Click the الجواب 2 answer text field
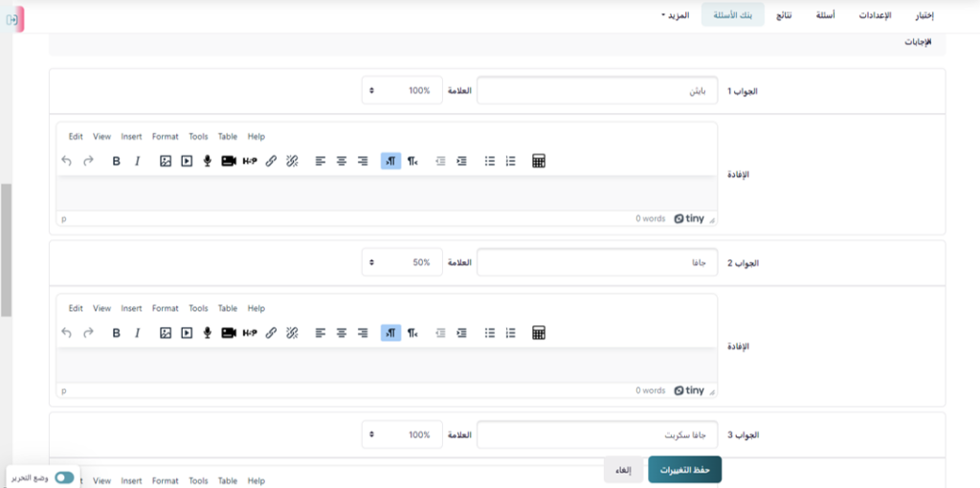The image size is (980, 488). (x=597, y=263)
